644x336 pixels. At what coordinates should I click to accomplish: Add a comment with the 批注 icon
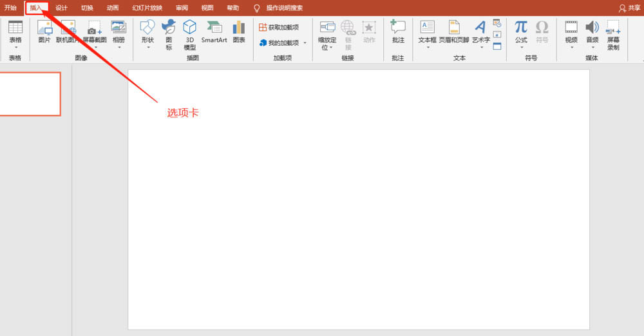397,26
